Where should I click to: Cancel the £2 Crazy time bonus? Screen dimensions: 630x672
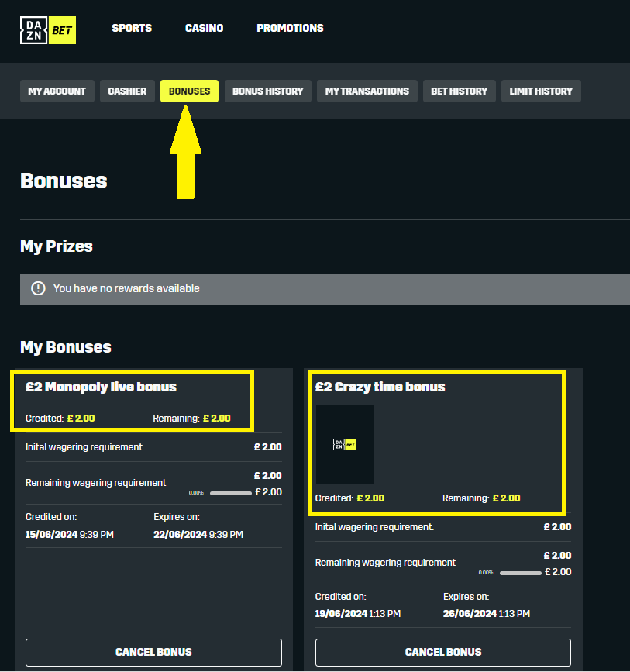[443, 652]
